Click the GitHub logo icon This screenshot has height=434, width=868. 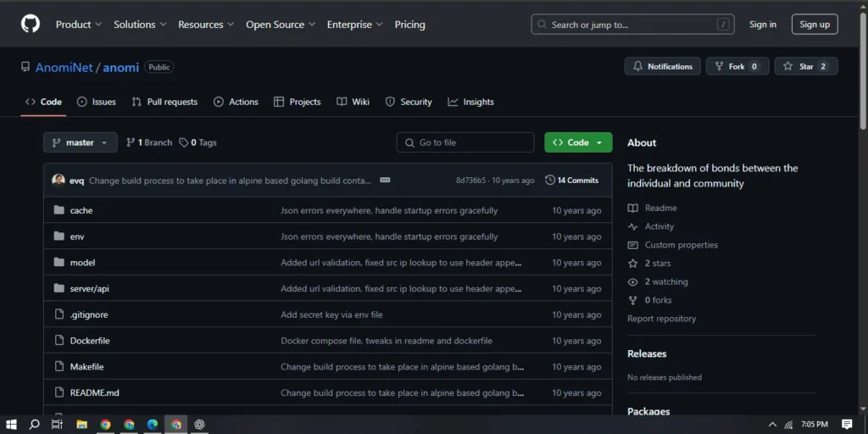click(x=31, y=24)
